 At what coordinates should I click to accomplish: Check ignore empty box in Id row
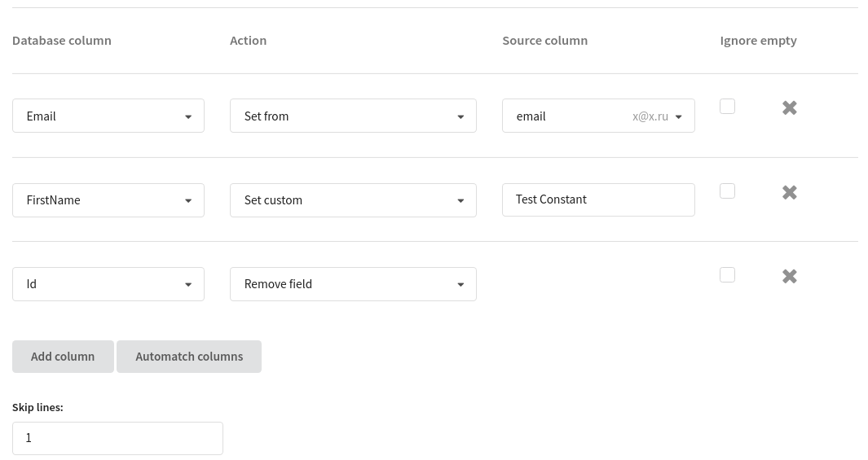click(727, 275)
